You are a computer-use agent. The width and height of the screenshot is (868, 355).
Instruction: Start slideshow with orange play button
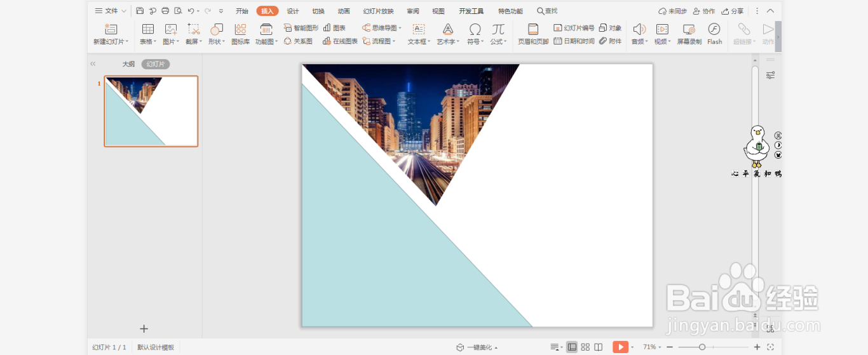(620, 347)
